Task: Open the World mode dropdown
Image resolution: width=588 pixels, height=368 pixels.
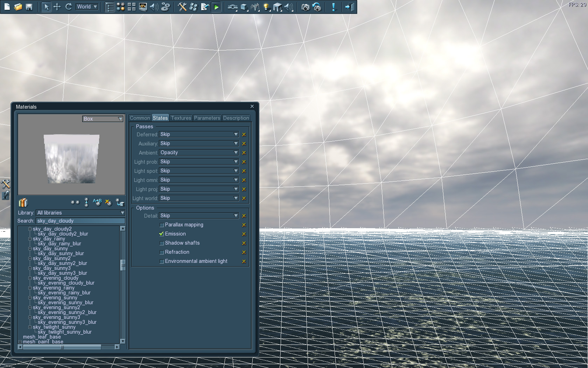Action: [x=86, y=7]
